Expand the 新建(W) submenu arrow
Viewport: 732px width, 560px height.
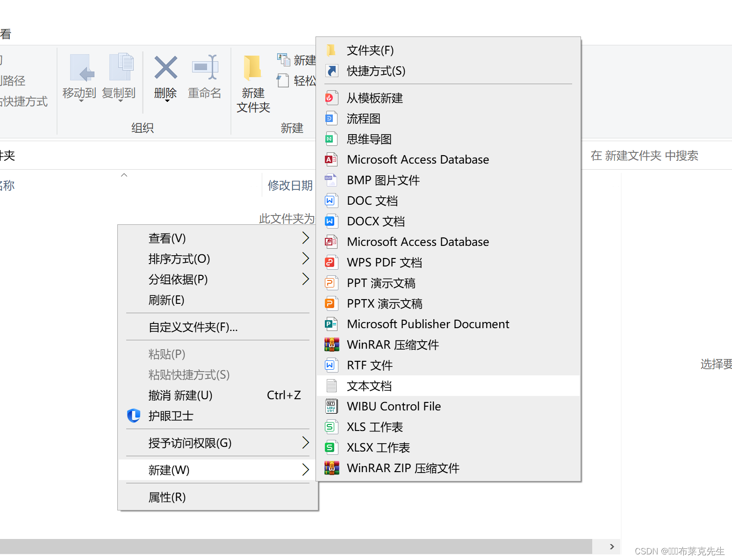pyautogui.click(x=306, y=470)
